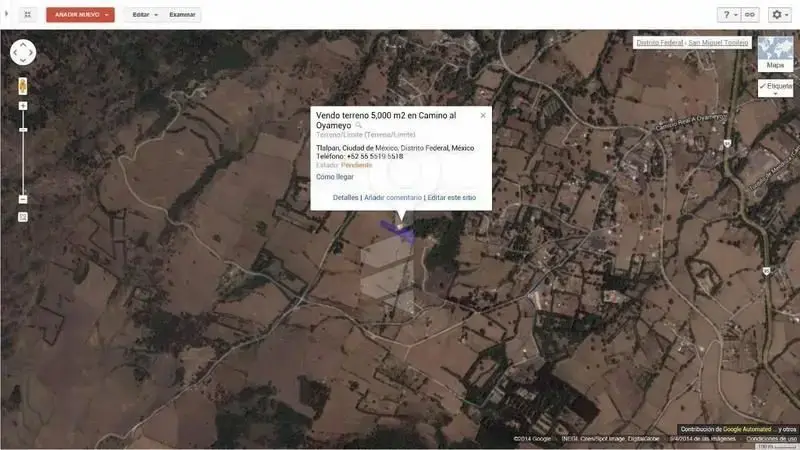Click the purple land plot marker
This screenshot has width=800, height=450.
[x=398, y=231]
